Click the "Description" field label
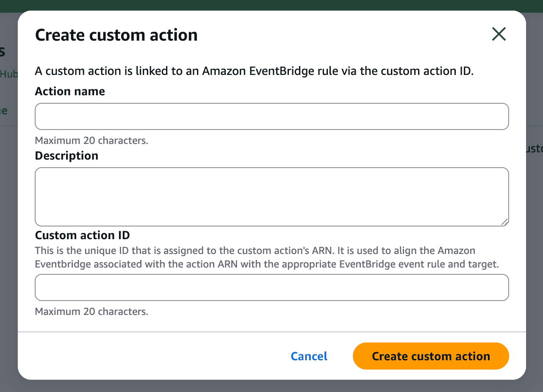This screenshot has height=392, width=543. 66,156
